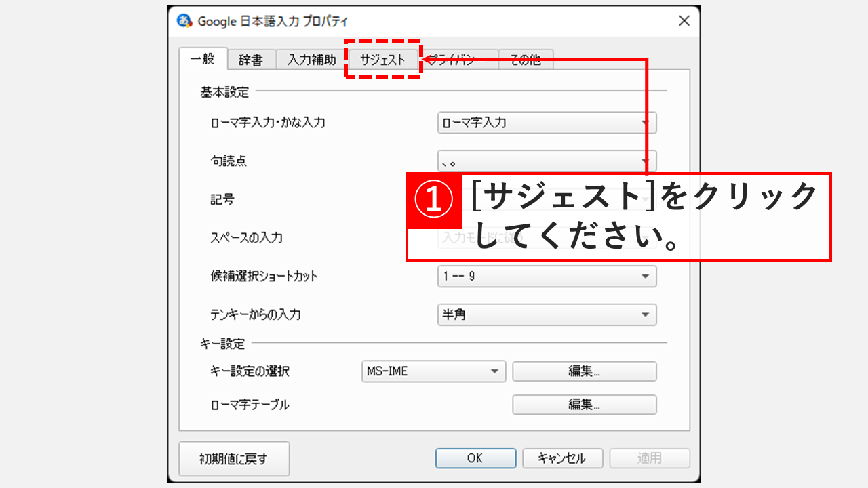The height and width of the screenshot is (488, 868).
Task: Click the Google Japanese Input title icon
Action: coord(184,21)
